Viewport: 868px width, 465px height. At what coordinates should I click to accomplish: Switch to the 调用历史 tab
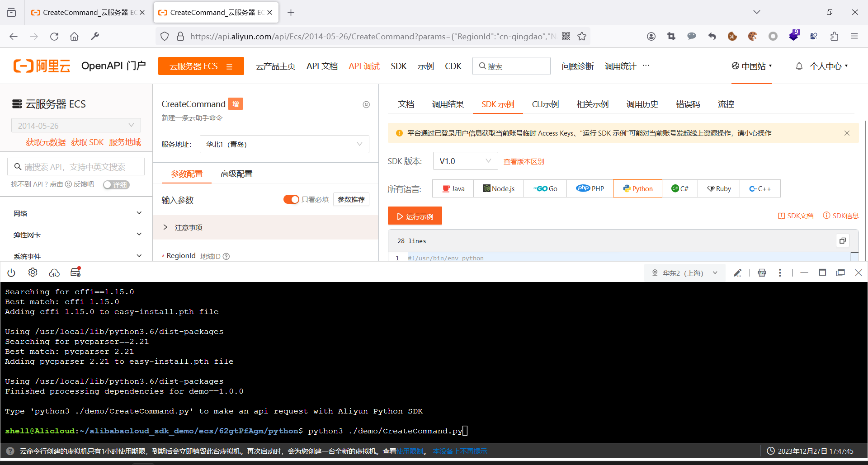(x=642, y=104)
